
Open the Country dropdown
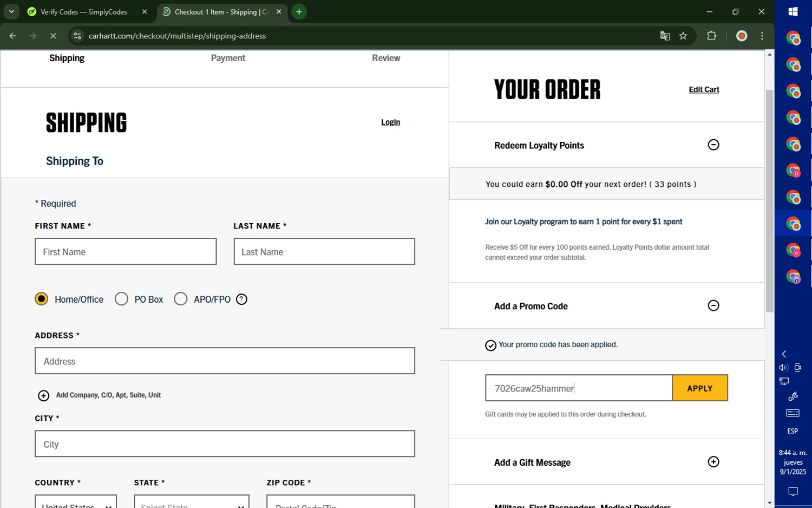click(x=76, y=501)
